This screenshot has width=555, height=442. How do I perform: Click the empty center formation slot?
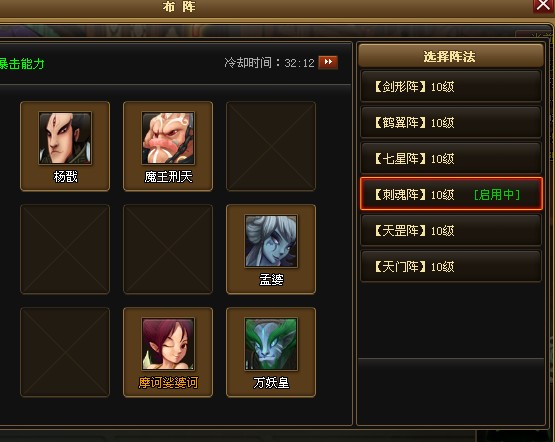coord(168,249)
